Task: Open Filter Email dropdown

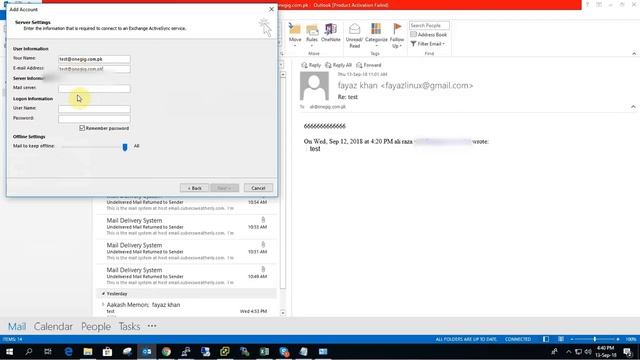Action: point(428,44)
